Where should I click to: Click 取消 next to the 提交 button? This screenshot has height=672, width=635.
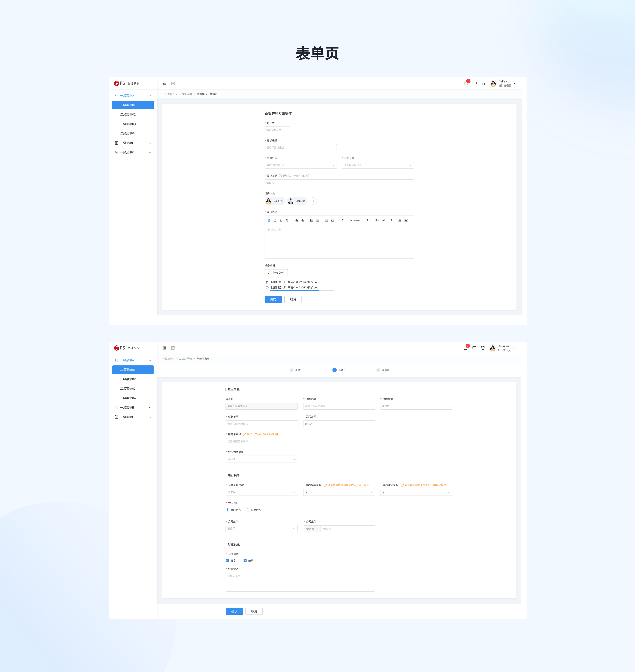coord(293,299)
